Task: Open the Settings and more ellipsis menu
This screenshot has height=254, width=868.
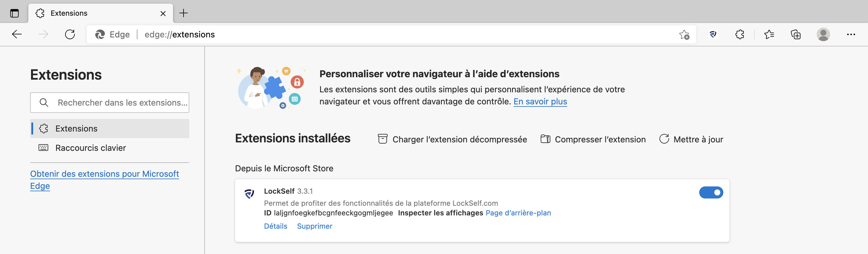Action: click(x=851, y=34)
